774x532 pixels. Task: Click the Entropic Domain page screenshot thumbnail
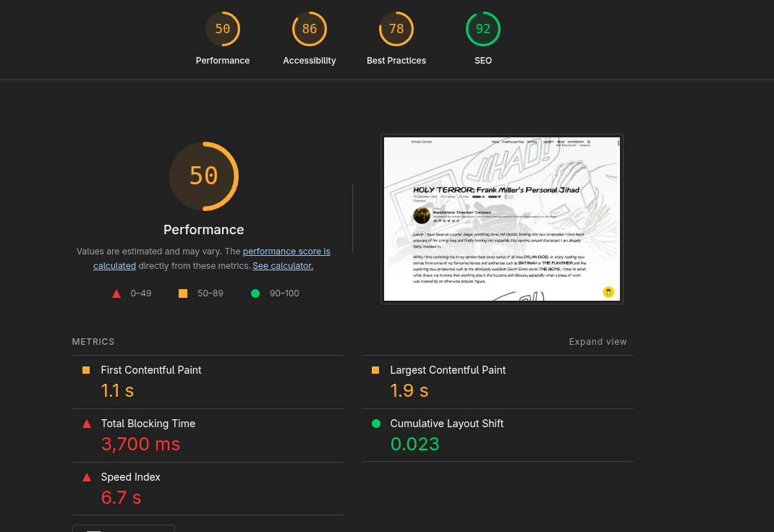pos(501,218)
